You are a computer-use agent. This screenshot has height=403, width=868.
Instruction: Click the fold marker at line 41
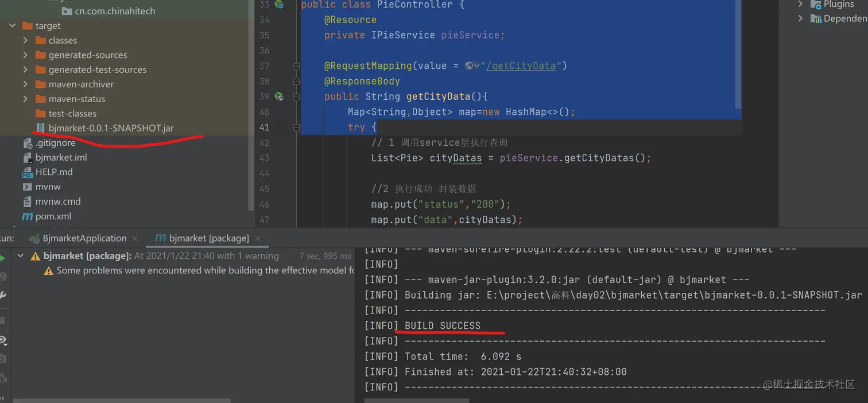(296, 127)
